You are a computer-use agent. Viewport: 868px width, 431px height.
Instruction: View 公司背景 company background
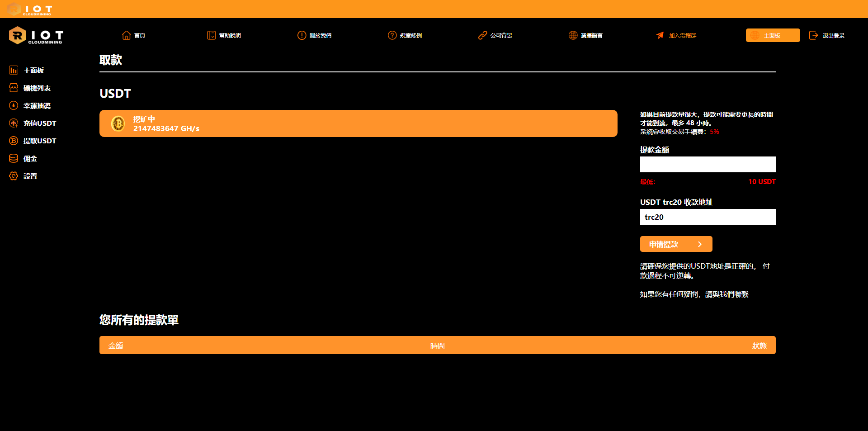(501, 36)
